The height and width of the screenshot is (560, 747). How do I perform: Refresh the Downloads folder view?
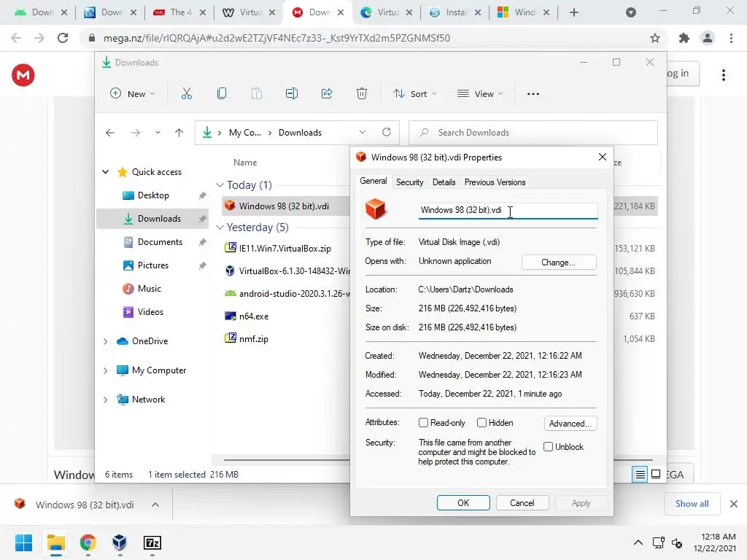coord(387,133)
